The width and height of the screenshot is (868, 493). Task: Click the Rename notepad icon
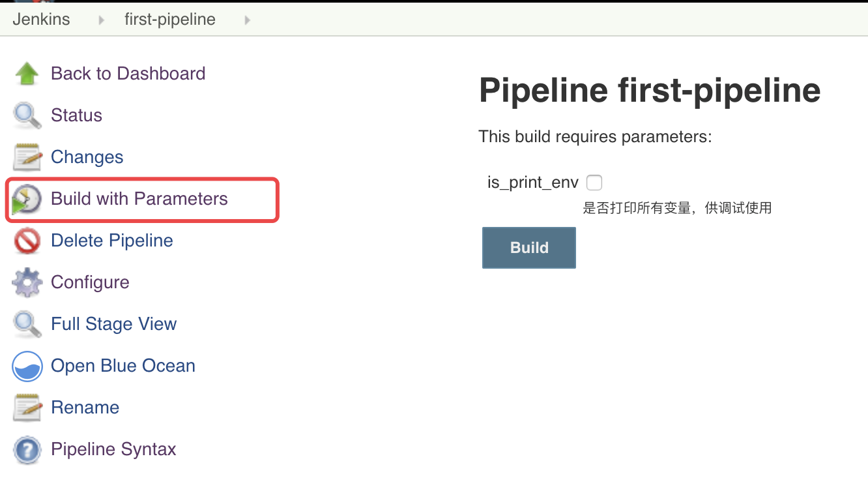point(27,408)
